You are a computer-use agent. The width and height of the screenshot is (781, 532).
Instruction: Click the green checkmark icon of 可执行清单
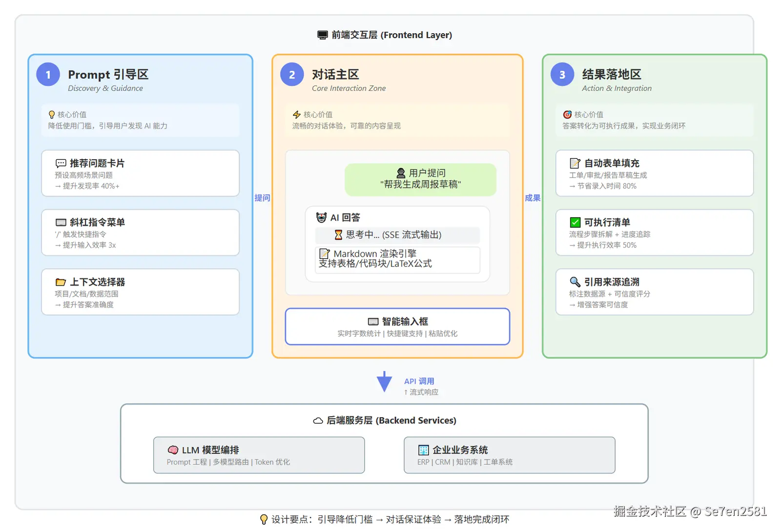(575, 223)
